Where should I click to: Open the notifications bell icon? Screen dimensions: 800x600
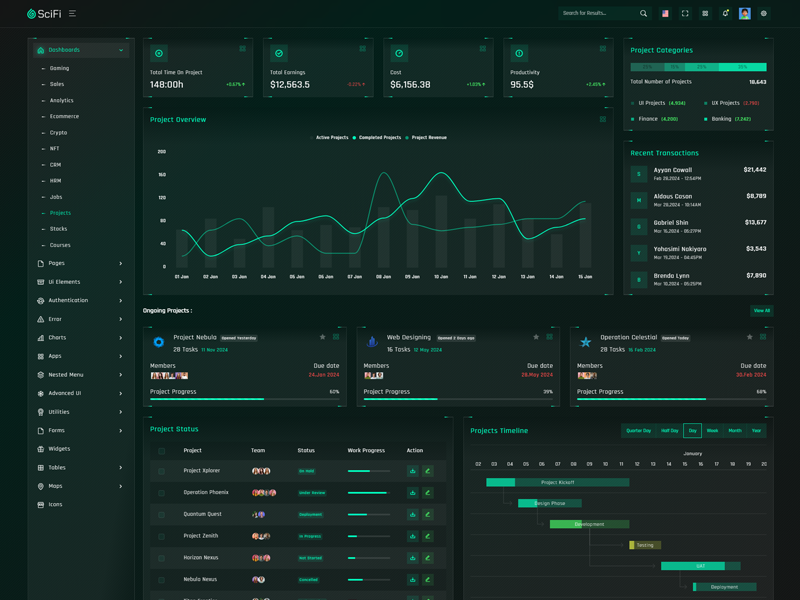pos(725,14)
